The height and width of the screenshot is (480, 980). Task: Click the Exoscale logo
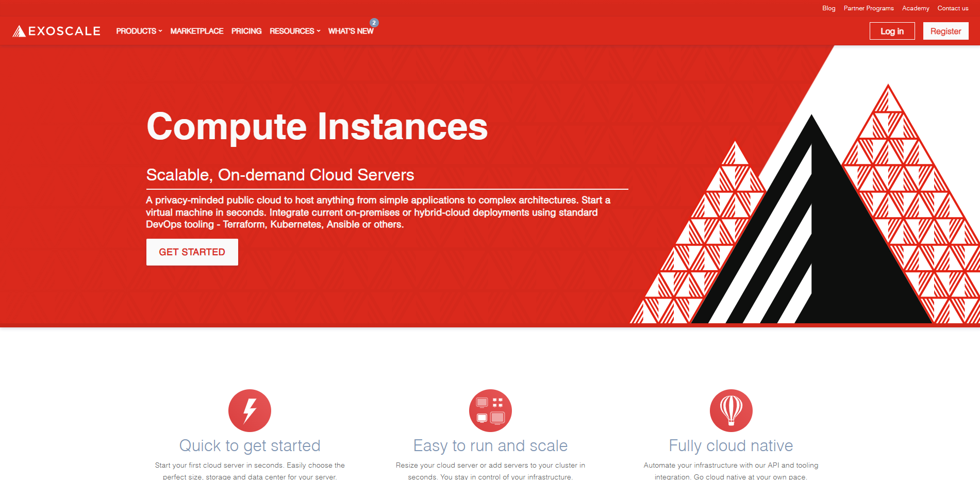point(57,31)
